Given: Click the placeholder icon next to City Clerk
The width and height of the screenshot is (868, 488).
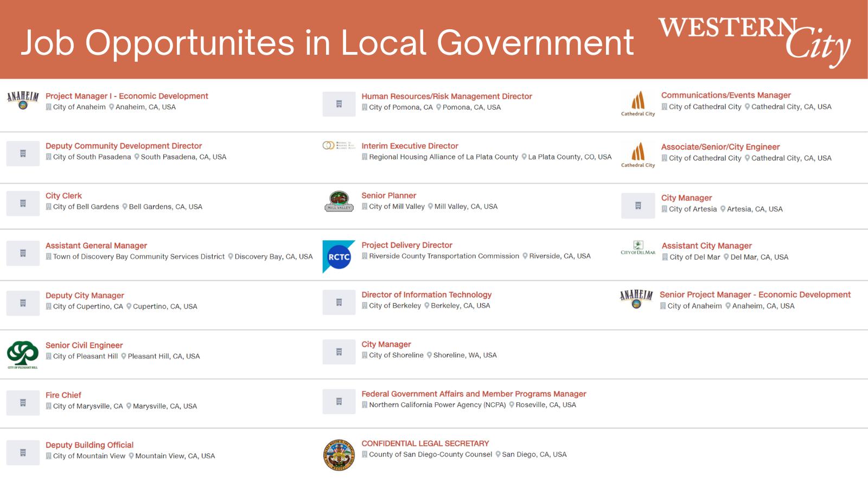Looking at the screenshot, I should (x=23, y=203).
